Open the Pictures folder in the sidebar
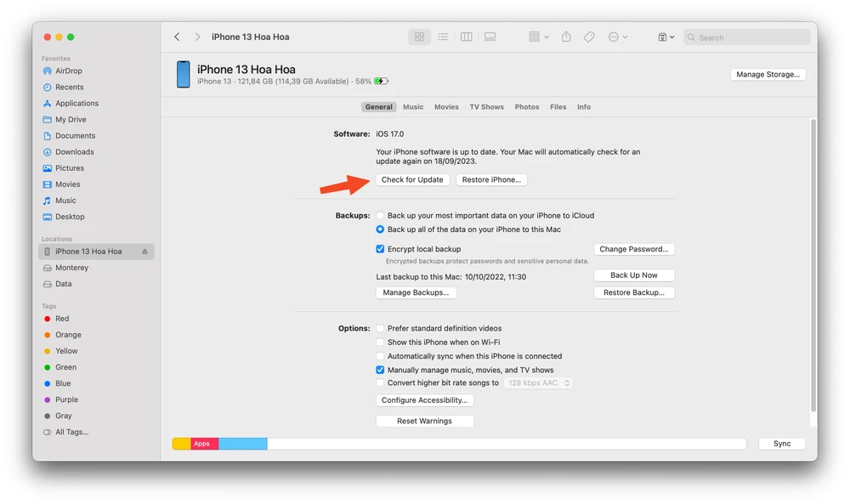Screen dimensions: 850x504 click(x=72, y=167)
